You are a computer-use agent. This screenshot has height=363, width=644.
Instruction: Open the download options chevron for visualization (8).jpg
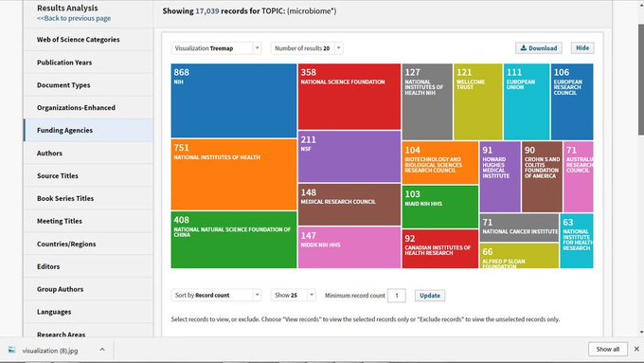tap(102, 350)
